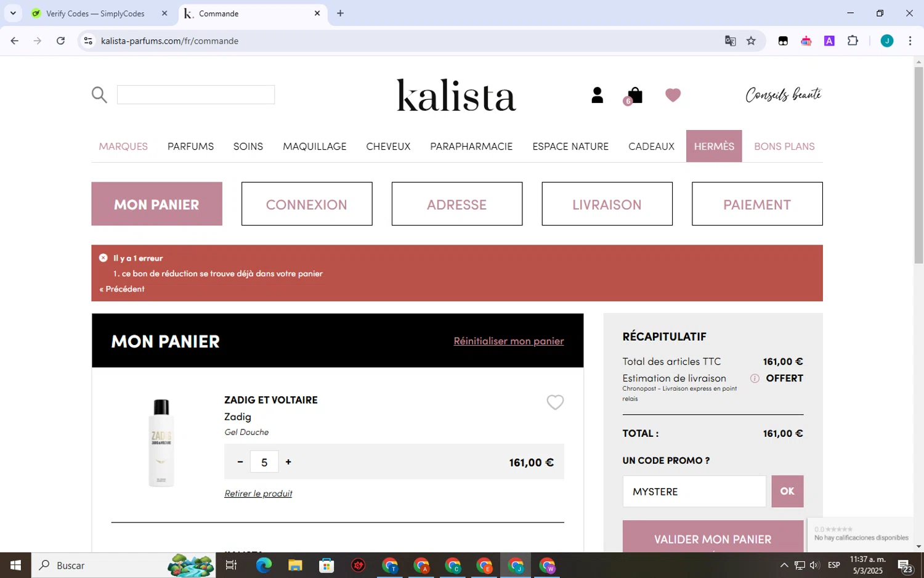Open the pink heart wishlist icon

click(673, 95)
